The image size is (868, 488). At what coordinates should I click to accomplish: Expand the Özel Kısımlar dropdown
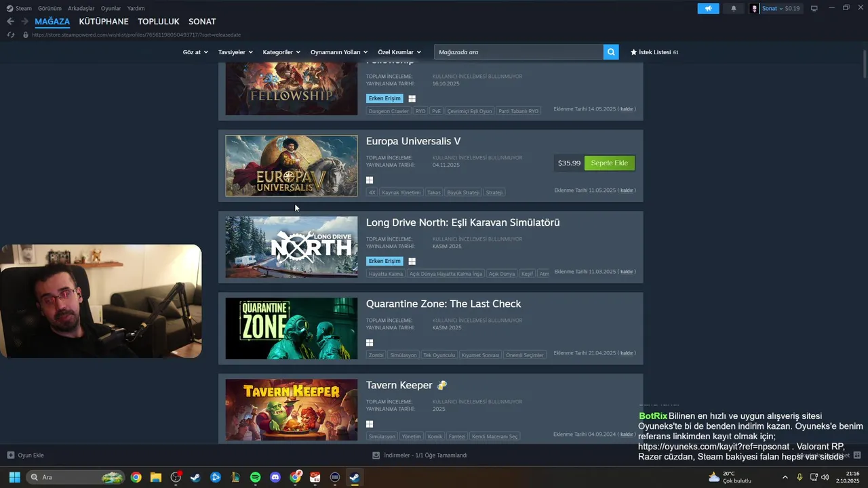tap(399, 52)
